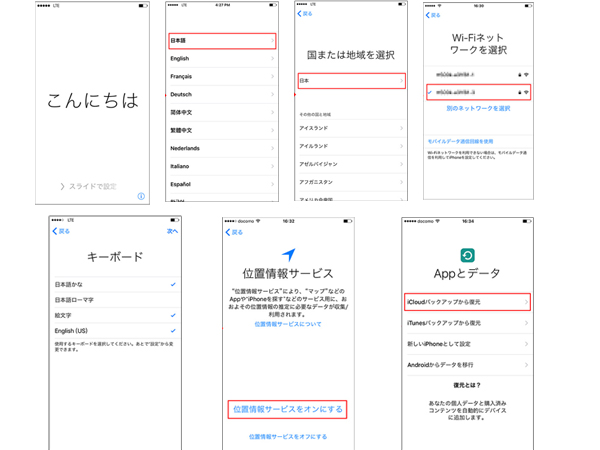Tap Wi-Fi status icon on location services screen
Viewport: 600px width, 450px height.
pos(258,221)
